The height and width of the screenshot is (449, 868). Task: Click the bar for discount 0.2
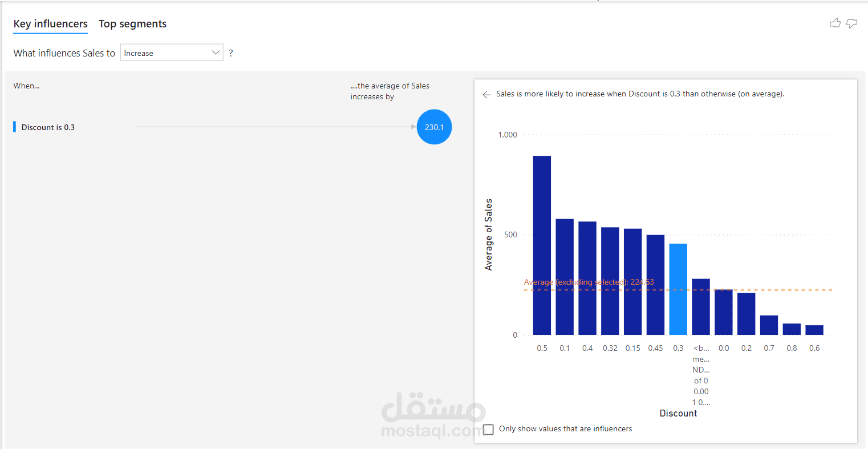[x=746, y=314]
